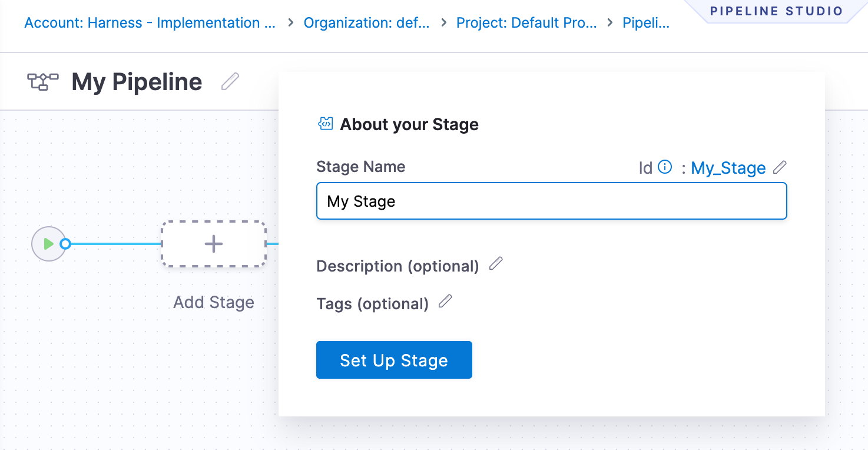Click the My Pipeline title text

pos(137,82)
